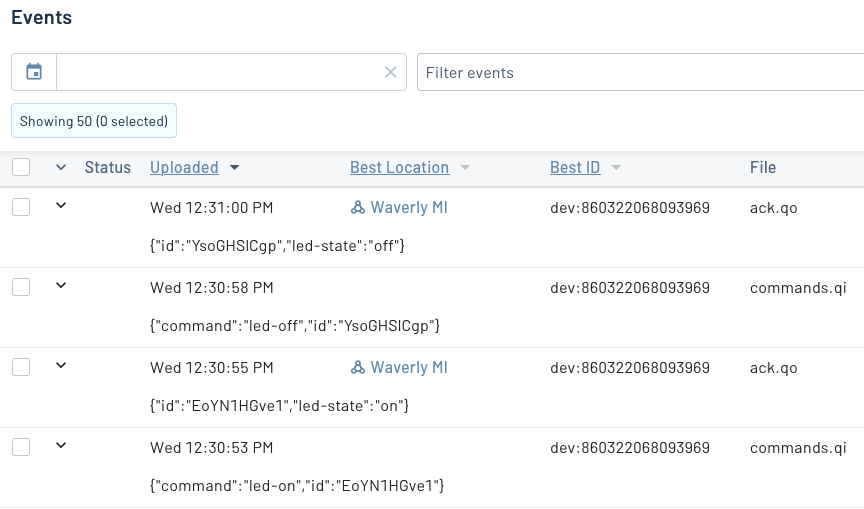Focus the Filter events search box
The height and width of the screenshot is (509, 864).
coord(641,72)
